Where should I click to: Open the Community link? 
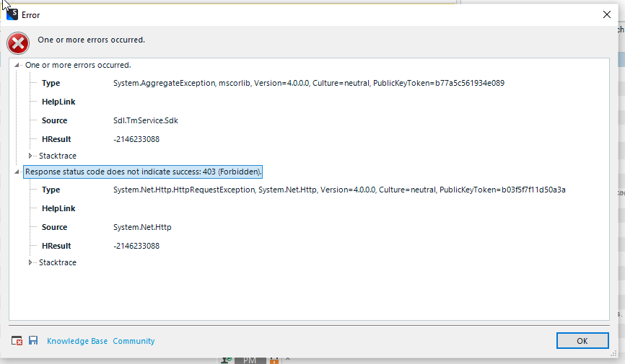pos(134,341)
